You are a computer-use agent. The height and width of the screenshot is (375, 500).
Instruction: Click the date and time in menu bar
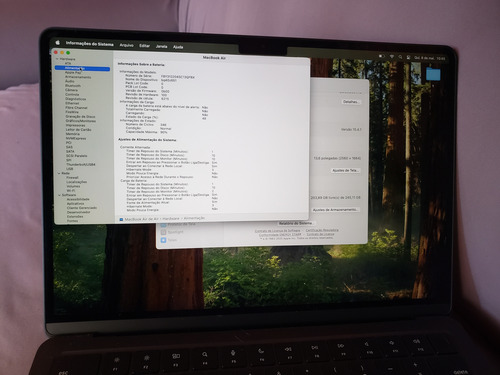[430, 58]
